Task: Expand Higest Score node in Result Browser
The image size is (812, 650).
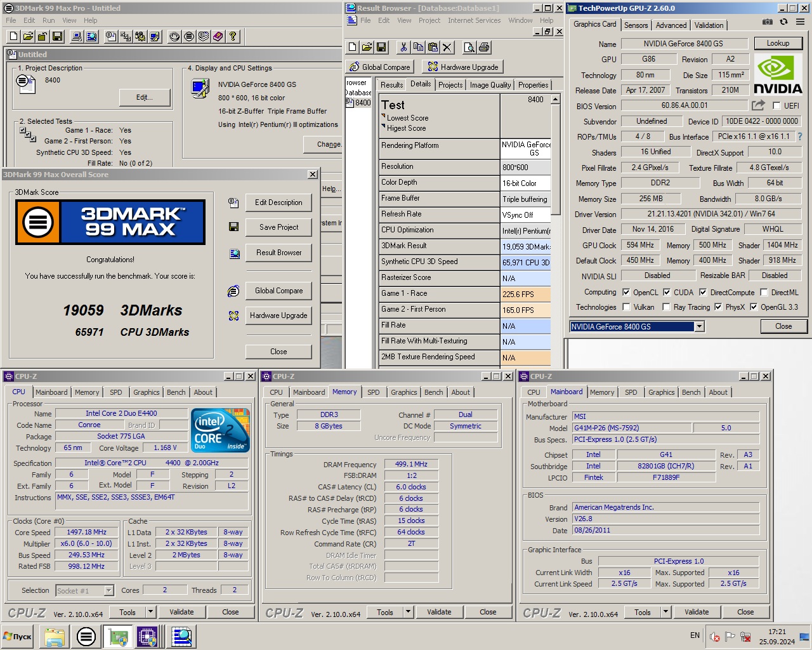Action: point(384,126)
